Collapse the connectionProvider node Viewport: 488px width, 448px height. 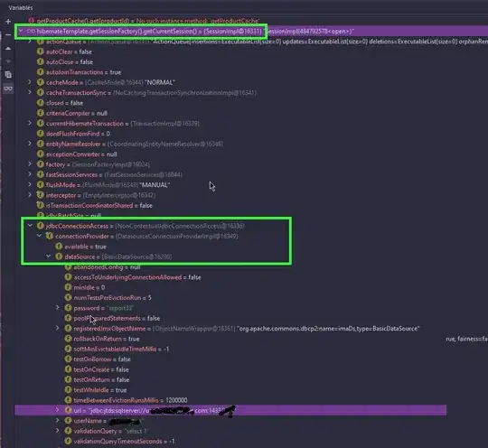39,236
